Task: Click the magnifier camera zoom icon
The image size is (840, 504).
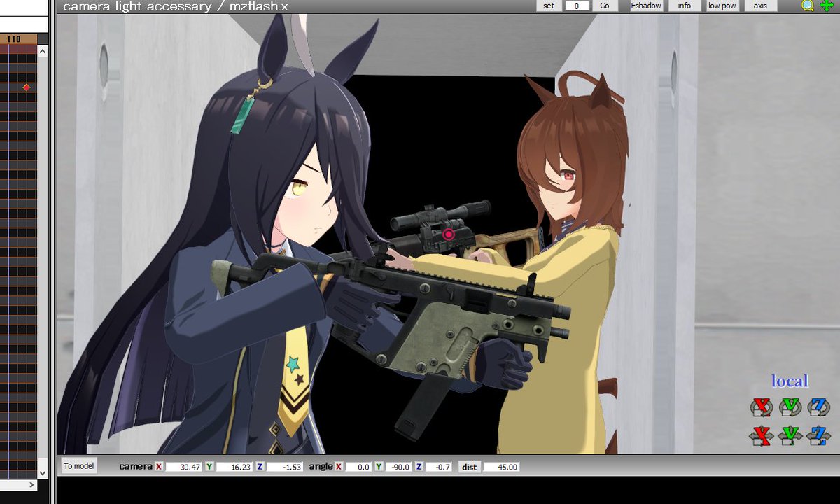Action: click(x=808, y=6)
